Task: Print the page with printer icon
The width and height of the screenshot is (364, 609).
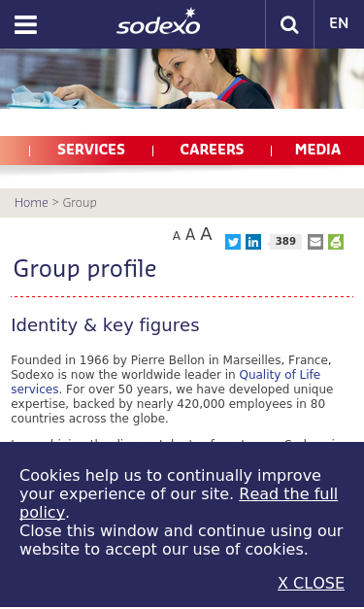Action: (336, 242)
